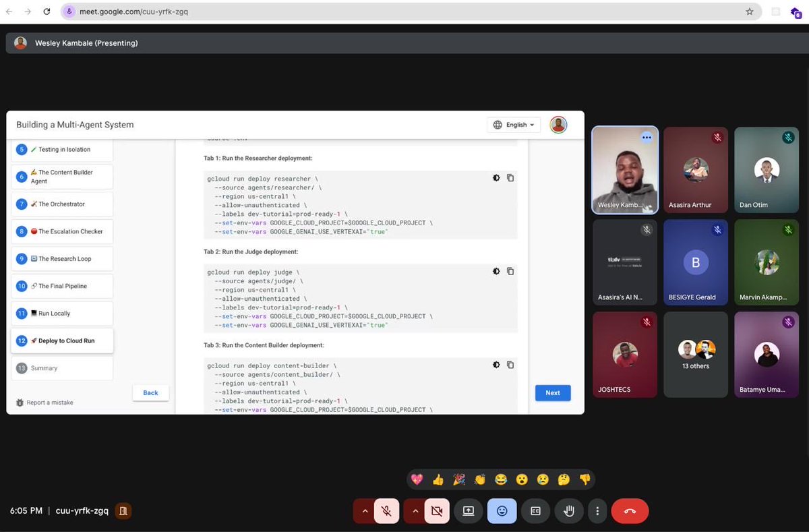Open options on Wesley Kambale's video tile

click(647, 137)
